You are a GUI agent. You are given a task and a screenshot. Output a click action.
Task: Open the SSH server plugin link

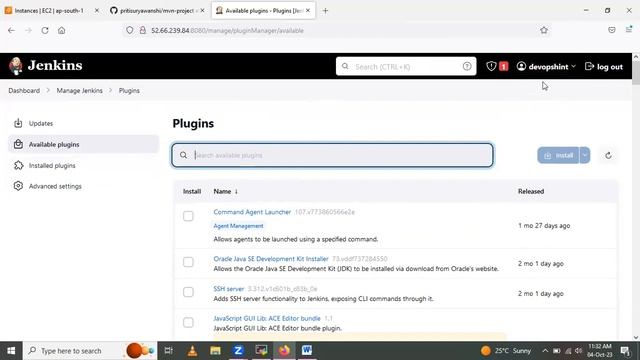[229, 289]
